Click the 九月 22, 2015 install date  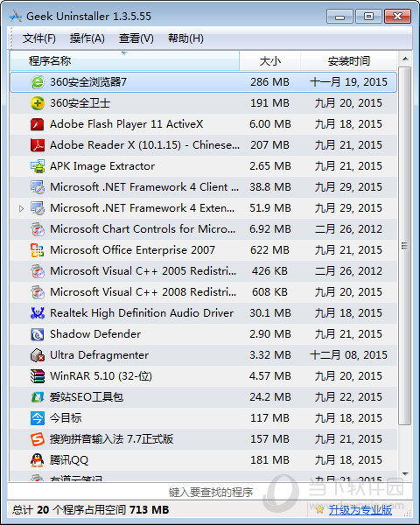[348, 397]
